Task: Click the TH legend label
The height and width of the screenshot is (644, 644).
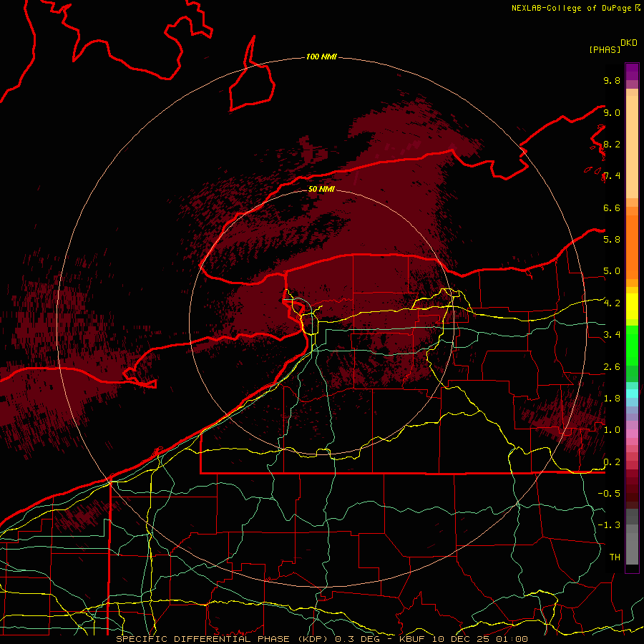Action: [x=615, y=557]
